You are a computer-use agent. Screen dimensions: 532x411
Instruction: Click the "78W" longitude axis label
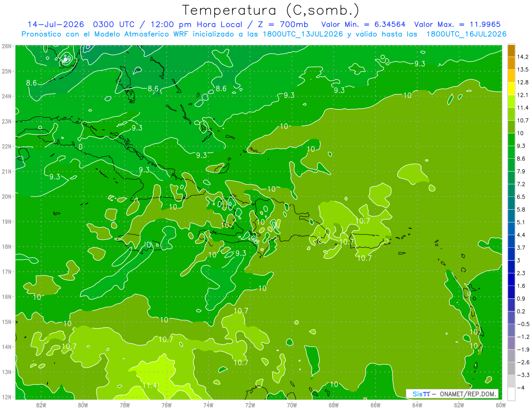(x=125, y=405)
